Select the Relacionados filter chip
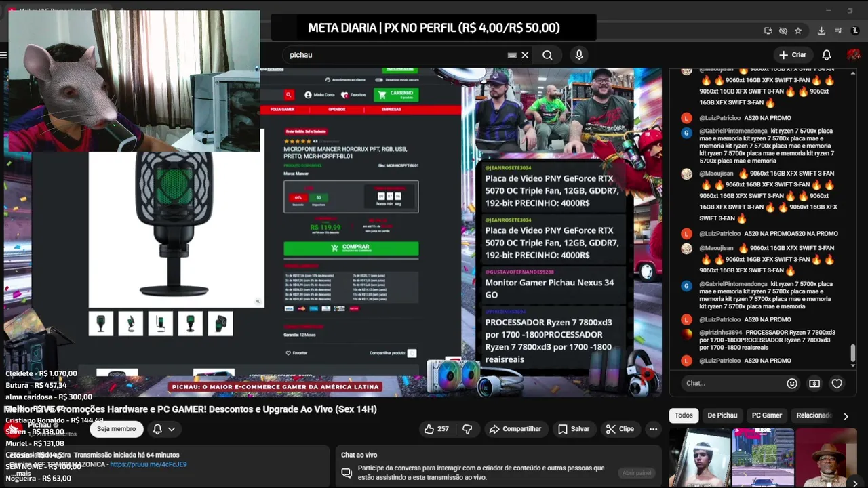The width and height of the screenshot is (868, 488). point(813,415)
